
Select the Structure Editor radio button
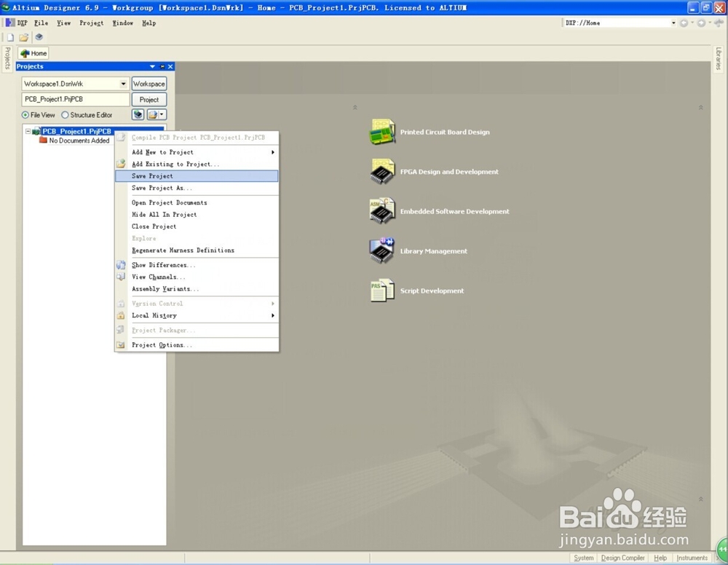point(65,114)
